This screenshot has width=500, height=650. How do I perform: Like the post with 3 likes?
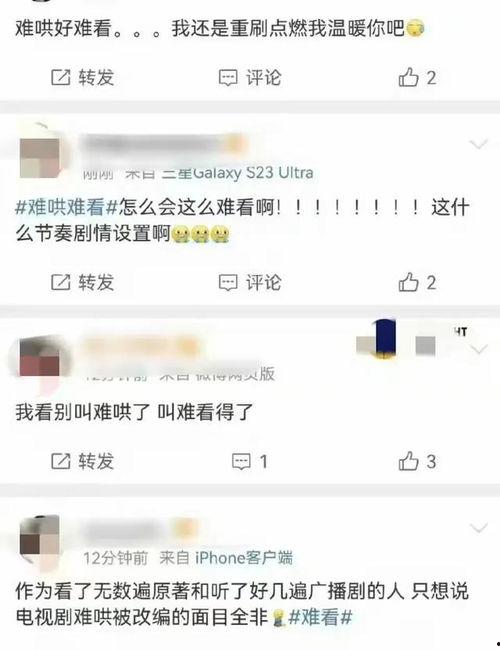(x=417, y=461)
